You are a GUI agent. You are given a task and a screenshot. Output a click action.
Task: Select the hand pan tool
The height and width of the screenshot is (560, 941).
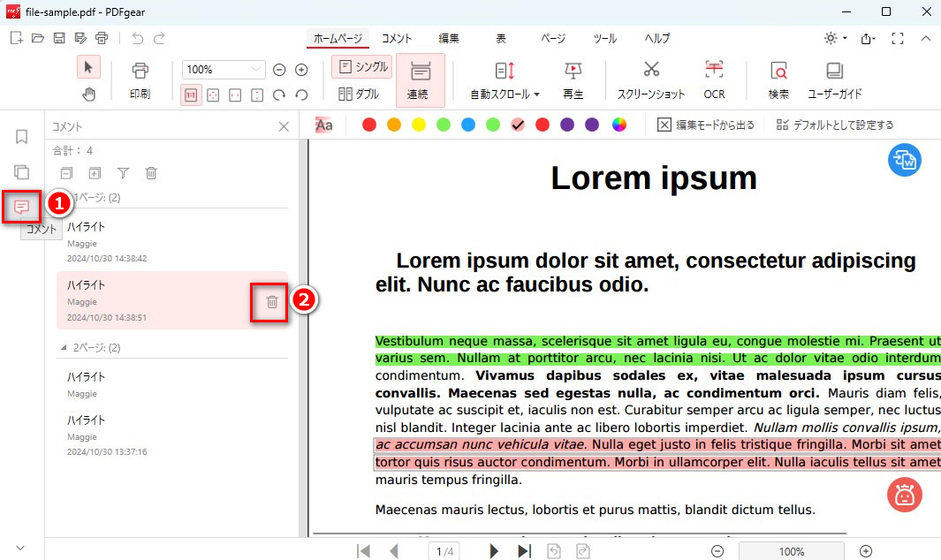89,95
